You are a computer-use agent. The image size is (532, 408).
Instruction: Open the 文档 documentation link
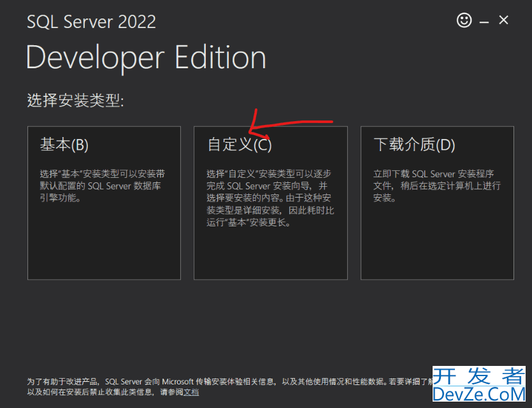click(191, 393)
